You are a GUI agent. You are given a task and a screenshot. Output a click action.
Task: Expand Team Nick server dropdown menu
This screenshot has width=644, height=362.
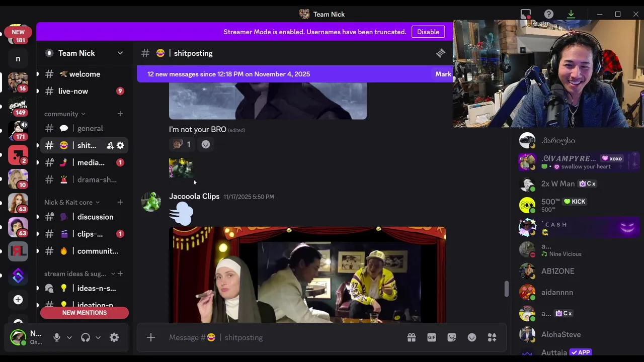tap(120, 53)
